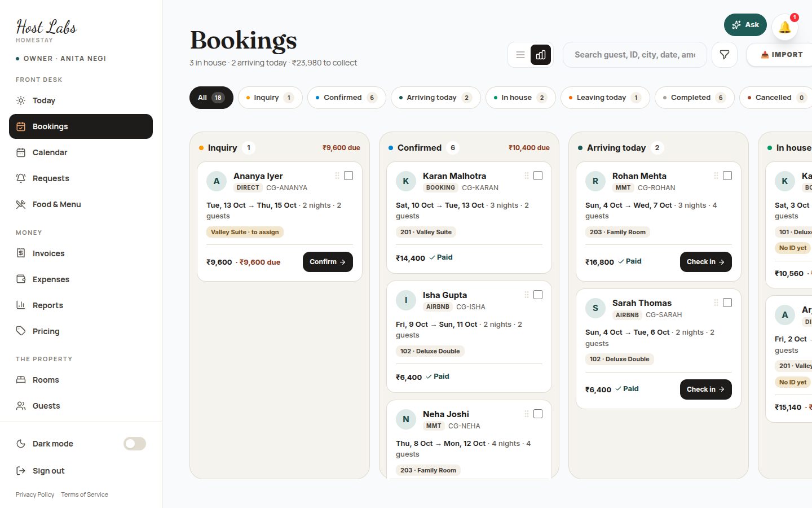Click the drag handle on Neha Joshi's card
The image size is (812, 508).
[x=527, y=414]
